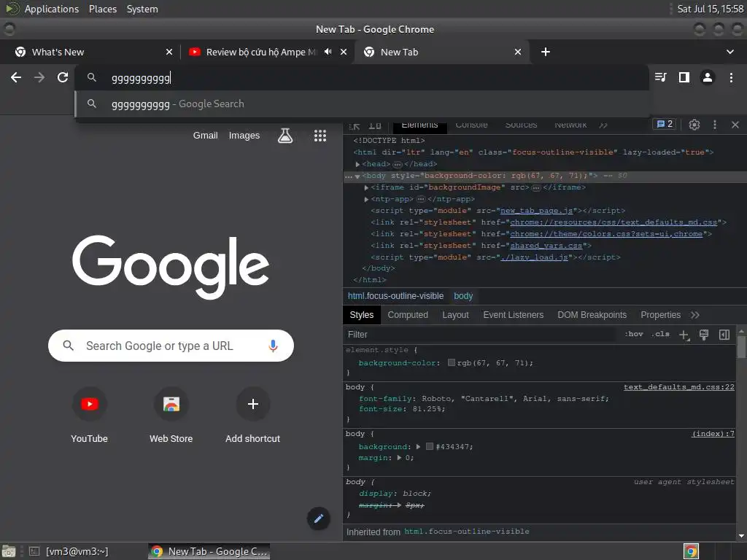Image resolution: width=747 pixels, height=560 pixels.
Task: Open the DOM Breakpoints tab
Action: (x=592, y=315)
